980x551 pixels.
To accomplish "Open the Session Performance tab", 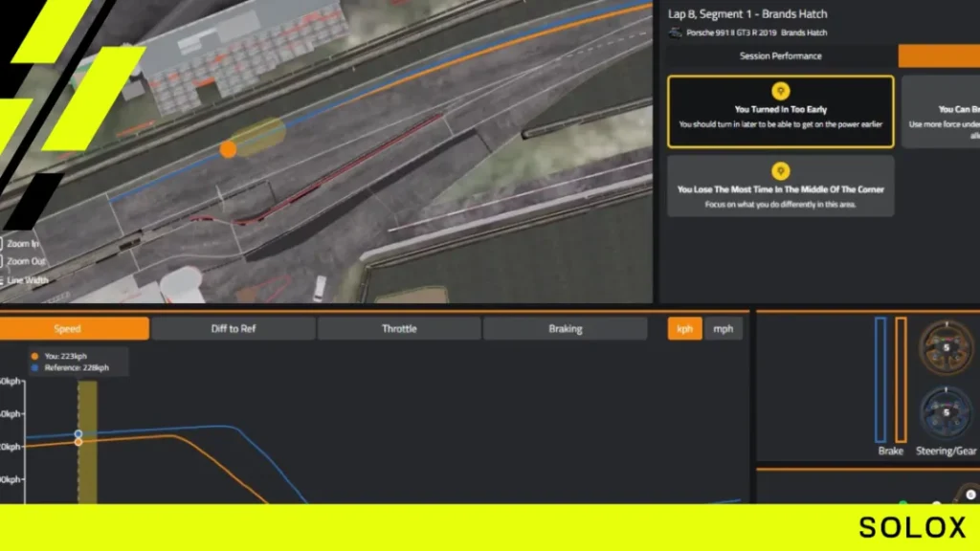I will [x=781, y=56].
